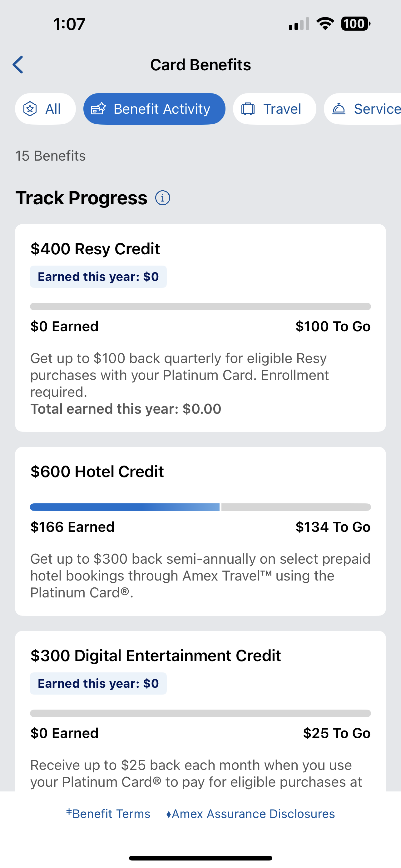Switch to the Travel filter tab

(x=275, y=109)
